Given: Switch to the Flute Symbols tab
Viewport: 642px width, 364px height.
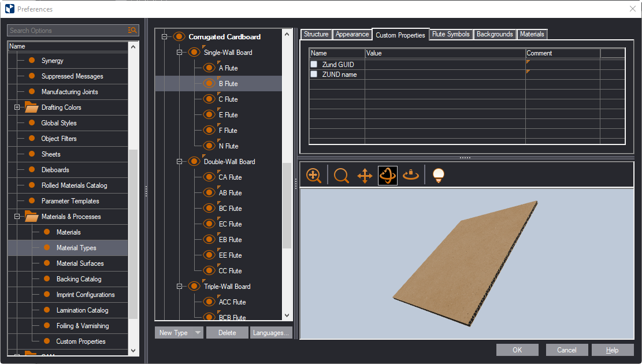Looking at the screenshot, I should tap(451, 34).
